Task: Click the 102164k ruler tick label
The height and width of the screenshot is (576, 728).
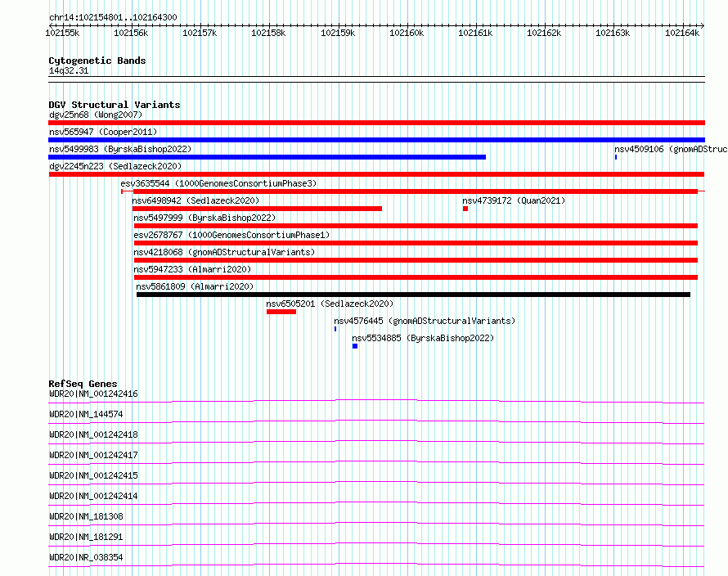Action: (x=682, y=33)
